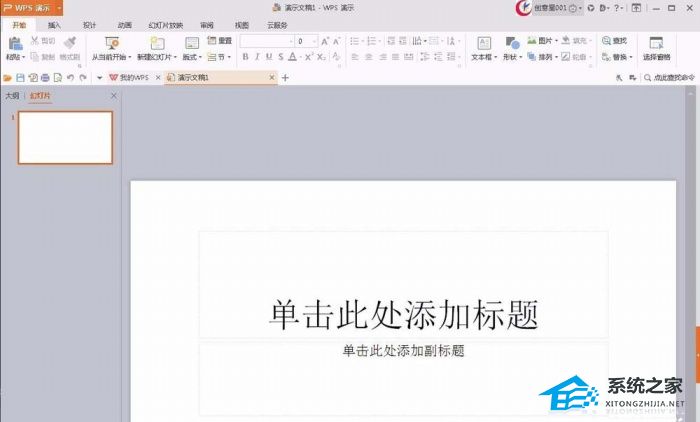
Task: Insert a Text Box icon
Action: coord(484,43)
